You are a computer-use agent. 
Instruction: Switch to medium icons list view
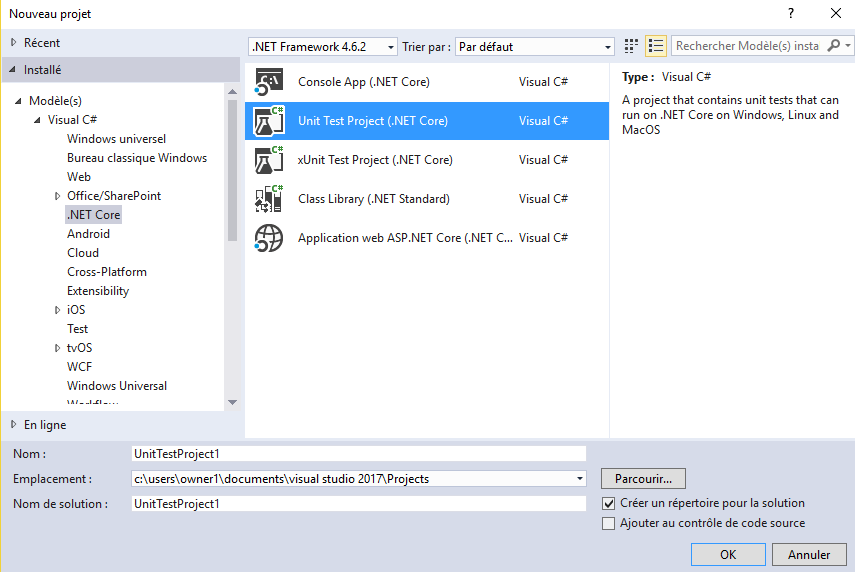(656, 46)
